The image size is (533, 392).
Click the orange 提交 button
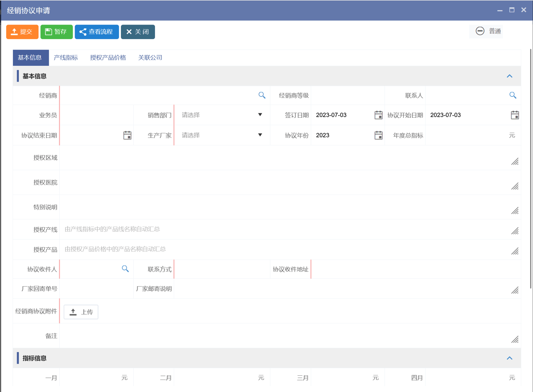[x=22, y=32]
